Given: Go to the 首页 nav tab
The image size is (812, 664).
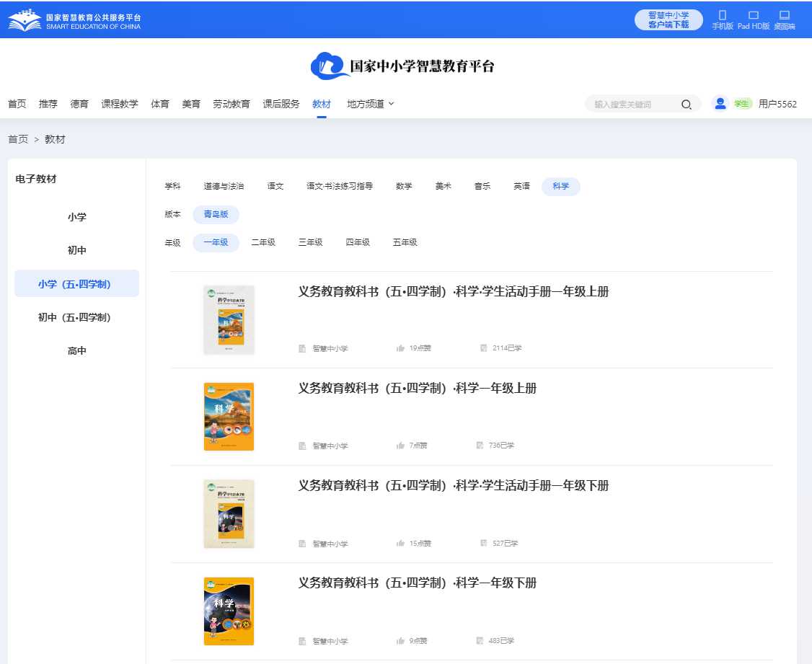Looking at the screenshot, I should [x=17, y=104].
